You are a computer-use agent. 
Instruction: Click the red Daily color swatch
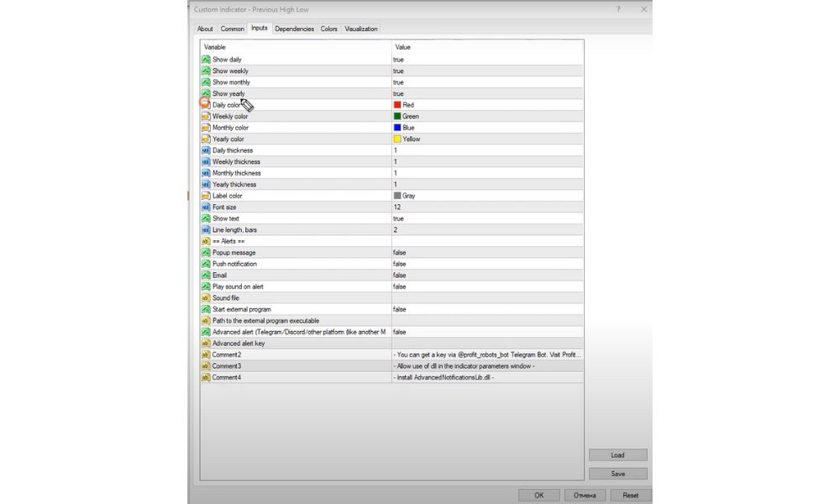(x=397, y=105)
